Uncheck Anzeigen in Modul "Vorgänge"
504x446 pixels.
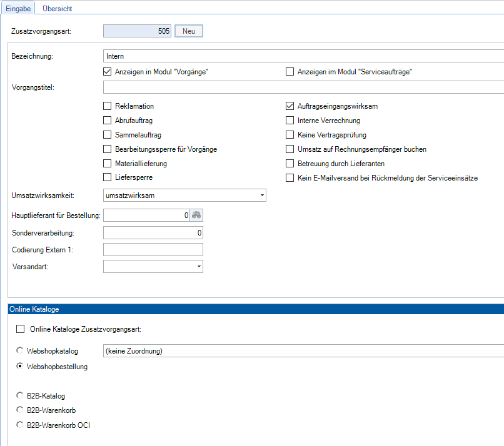click(x=108, y=72)
